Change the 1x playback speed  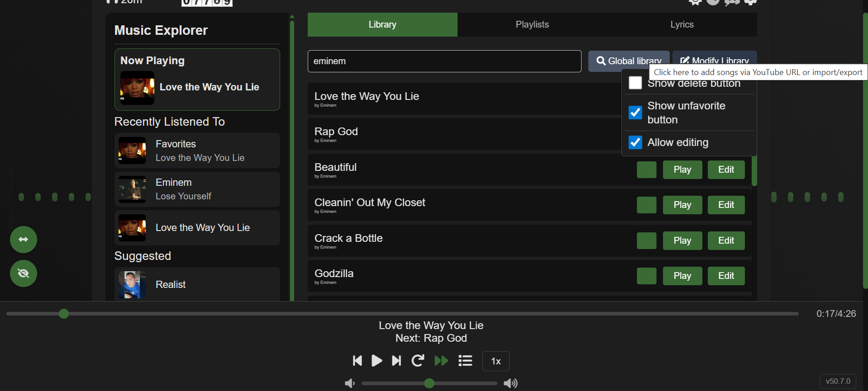pyautogui.click(x=496, y=361)
